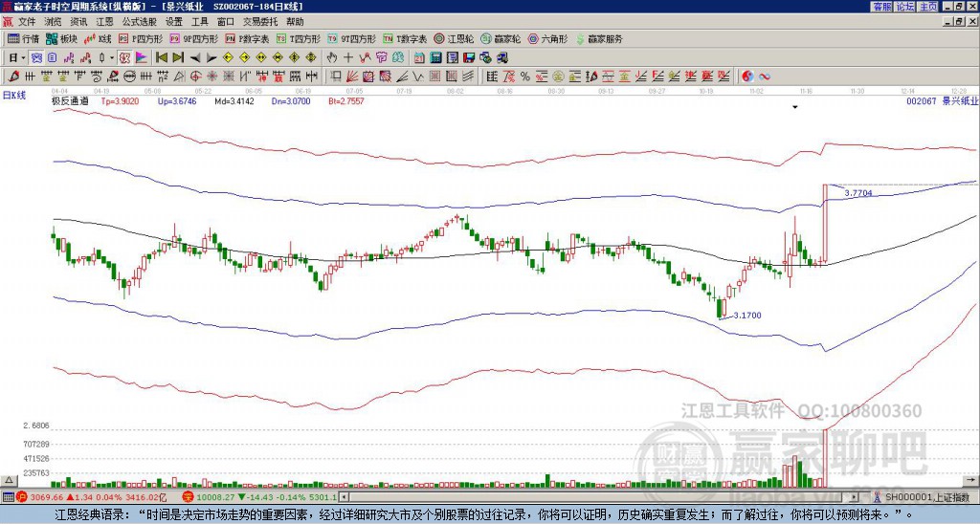Select the crosshair cursor tool

(348, 58)
